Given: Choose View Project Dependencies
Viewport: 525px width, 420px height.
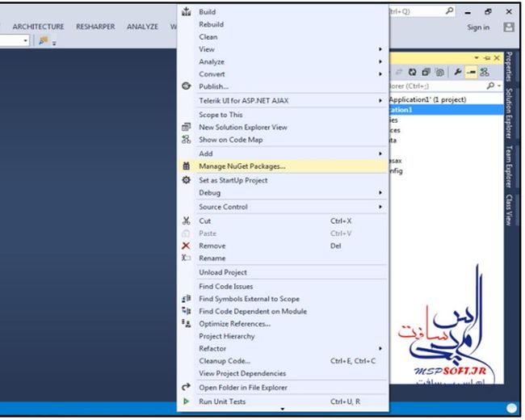Looking at the screenshot, I should click(242, 373).
